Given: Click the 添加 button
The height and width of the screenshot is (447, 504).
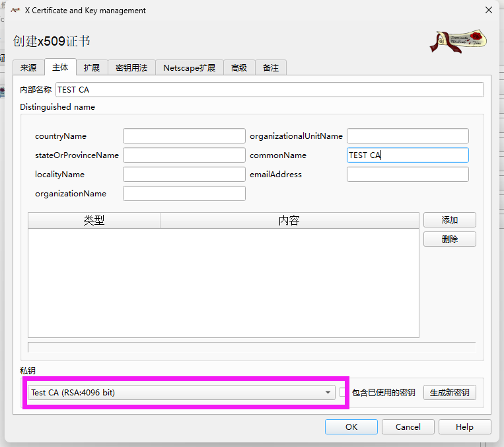Looking at the screenshot, I should (449, 220).
